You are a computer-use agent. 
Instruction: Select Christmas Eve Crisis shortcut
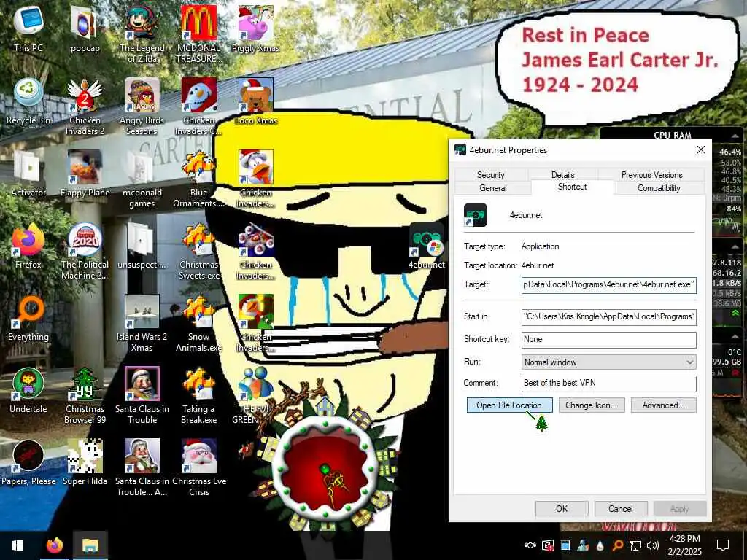click(x=198, y=468)
